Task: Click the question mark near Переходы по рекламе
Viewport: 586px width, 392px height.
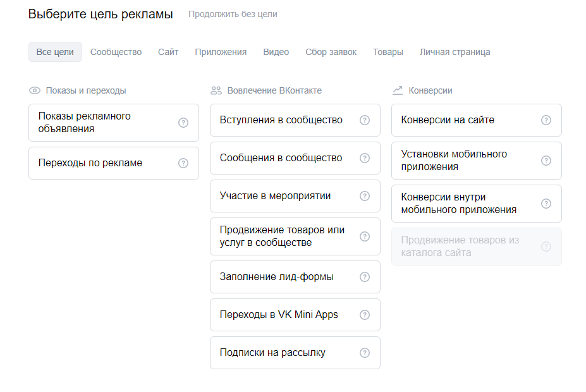Action: (183, 163)
